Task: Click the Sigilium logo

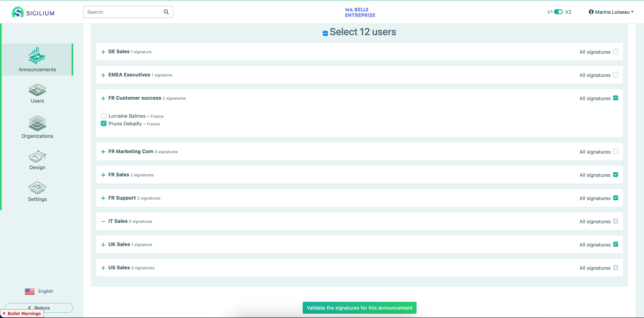Action: click(x=33, y=12)
